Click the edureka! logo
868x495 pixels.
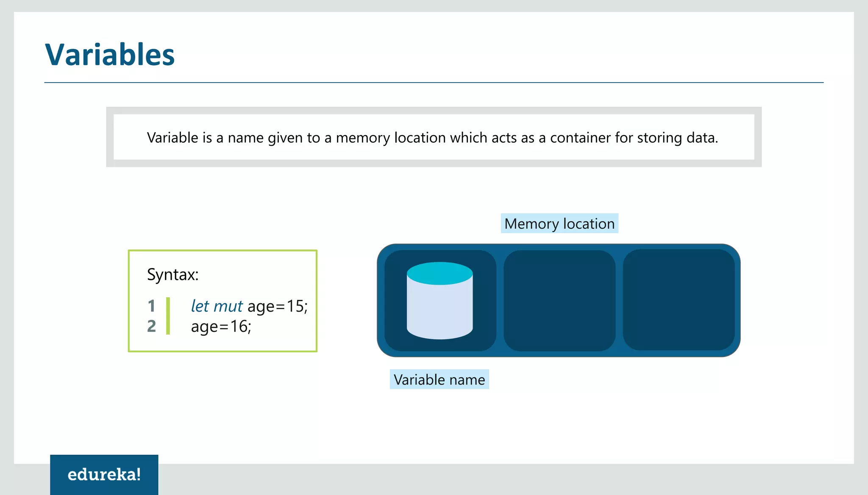pos(104,475)
